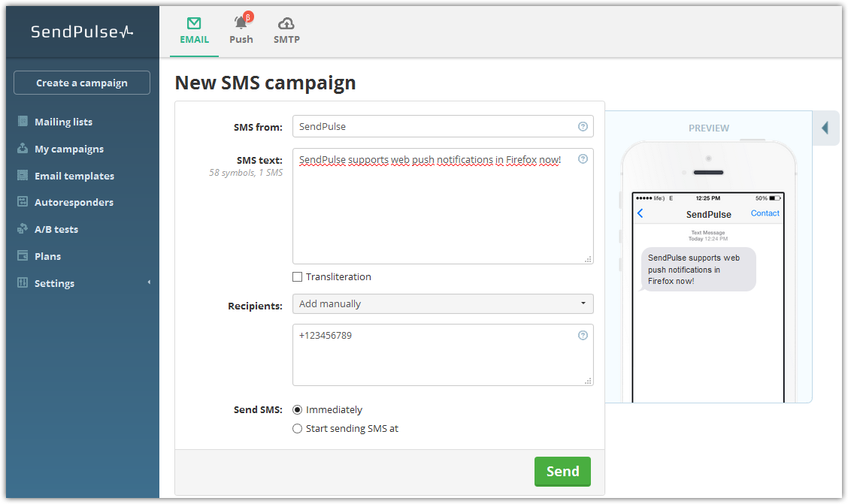
Task: Switch to the EMAIL tab
Action: [x=194, y=32]
